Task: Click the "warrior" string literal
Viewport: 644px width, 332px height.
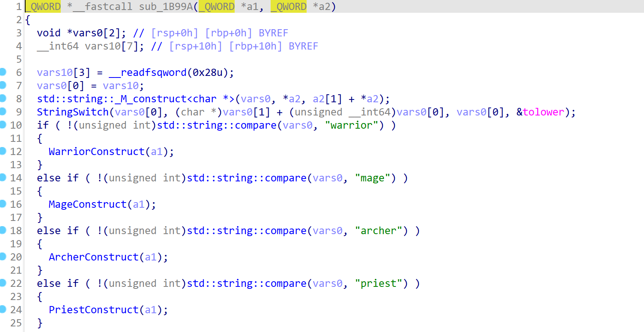Action: click(351, 125)
